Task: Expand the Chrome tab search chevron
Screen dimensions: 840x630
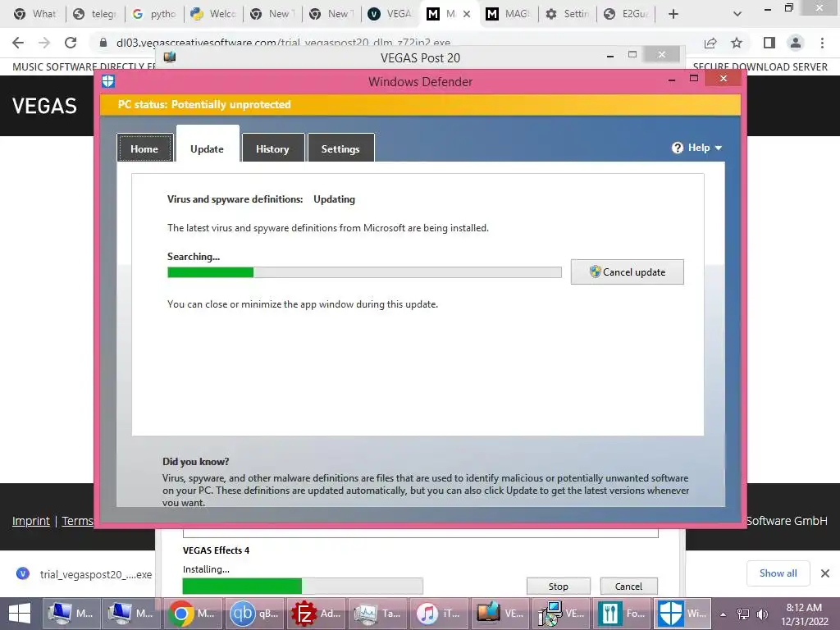Action: [737, 14]
